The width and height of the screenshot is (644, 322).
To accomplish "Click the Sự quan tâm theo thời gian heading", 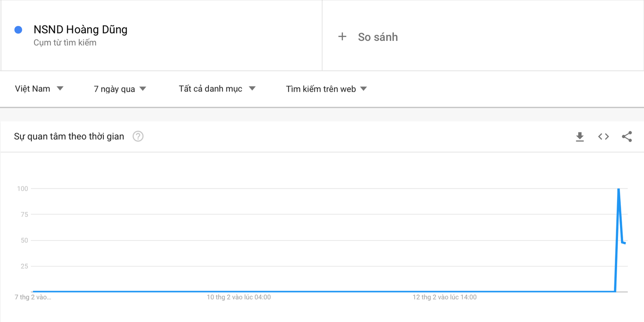I will 69,136.
